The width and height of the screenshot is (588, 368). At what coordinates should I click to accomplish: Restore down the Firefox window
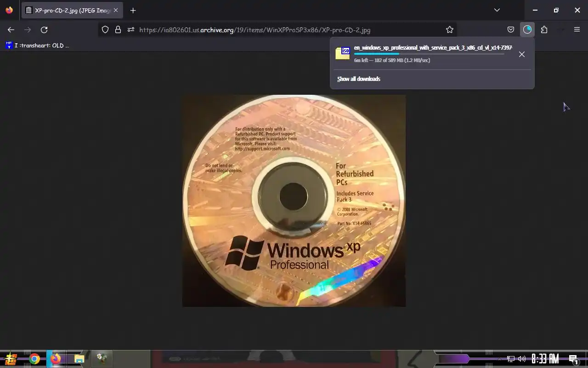[x=556, y=10]
